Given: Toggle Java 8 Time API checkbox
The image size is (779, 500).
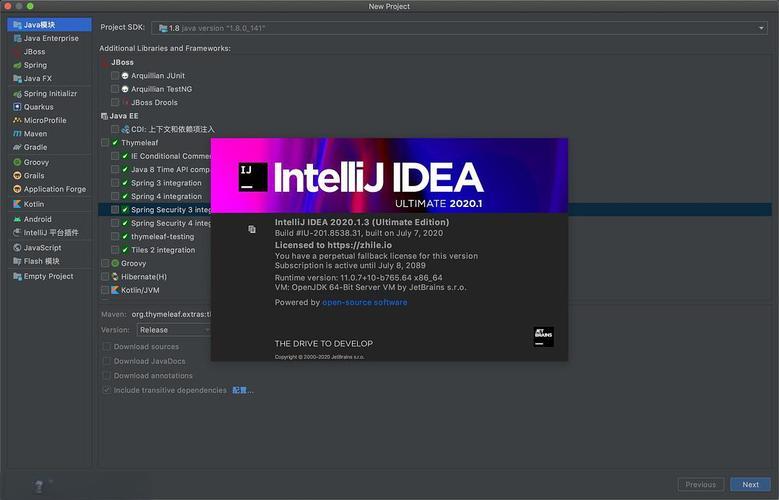Looking at the screenshot, I should pyautogui.click(x=115, y=169).
